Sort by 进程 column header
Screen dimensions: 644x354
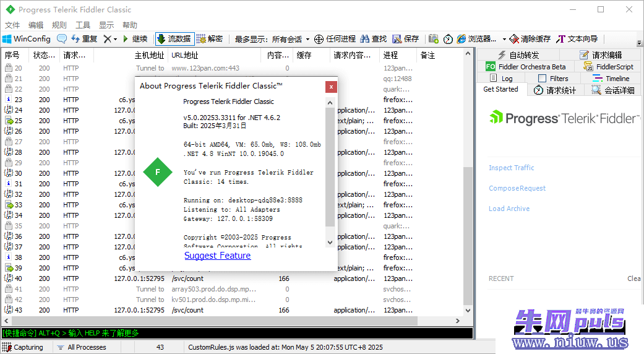(x=398, y=55)
